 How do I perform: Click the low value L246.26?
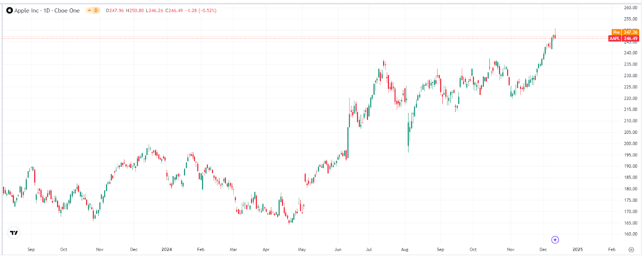155,10
